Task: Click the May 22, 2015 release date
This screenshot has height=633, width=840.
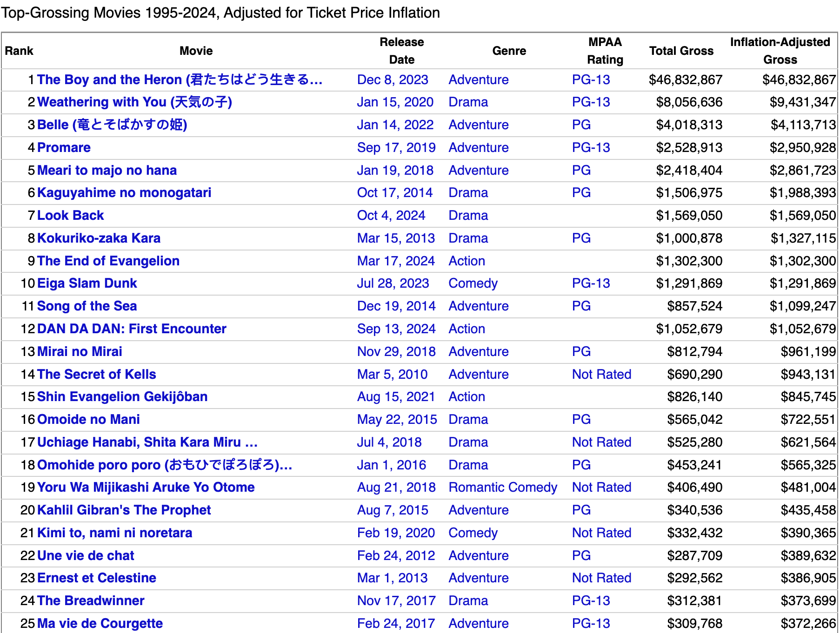Action: point(397,419)
